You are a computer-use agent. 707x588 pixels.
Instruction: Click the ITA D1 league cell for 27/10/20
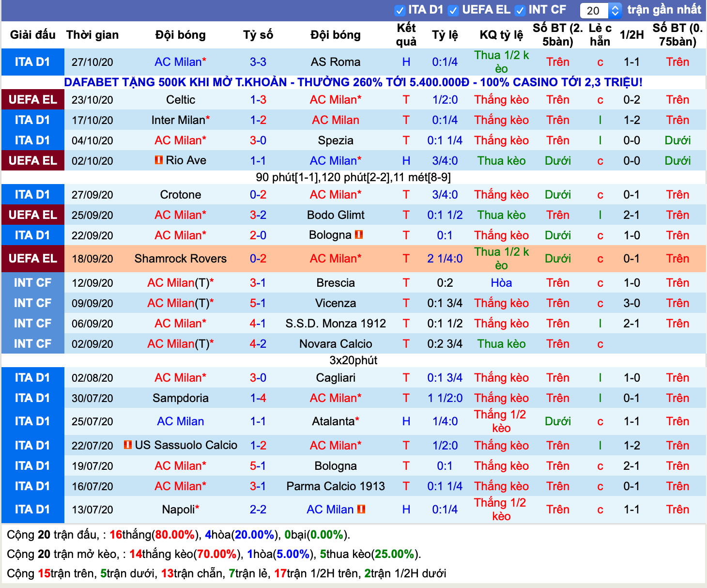(32, 62)
